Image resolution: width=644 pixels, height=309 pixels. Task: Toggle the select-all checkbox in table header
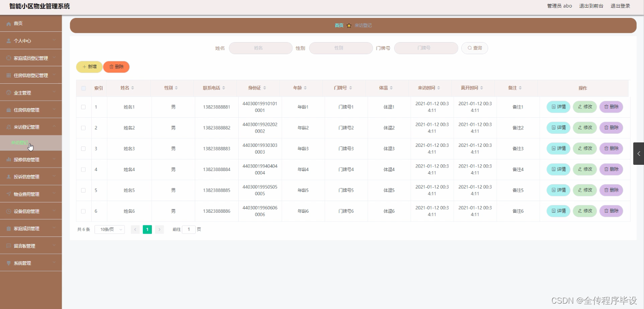pyautogui.click(x=83, y=88)
